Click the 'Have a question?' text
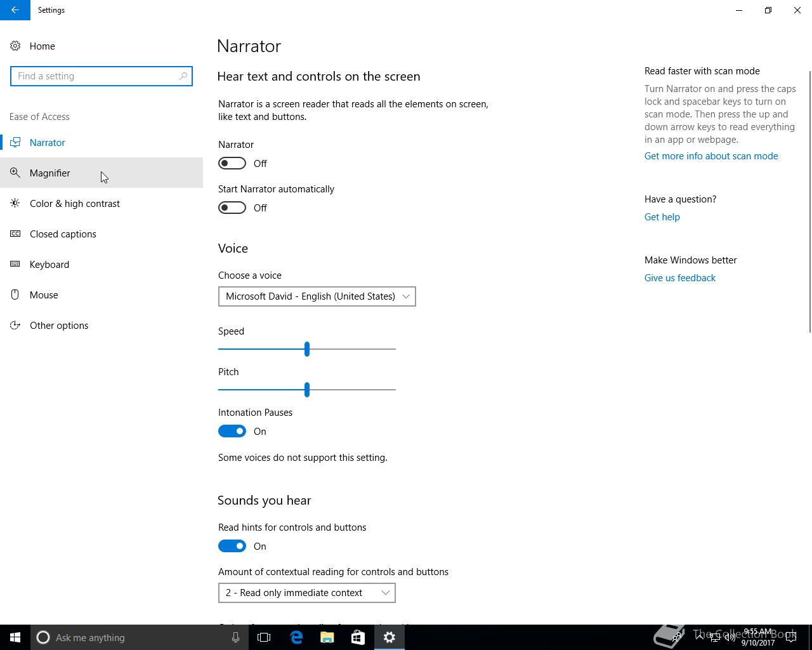Image resolution: width=812 pixels, height=650 pixels. [x=680, y=199]
